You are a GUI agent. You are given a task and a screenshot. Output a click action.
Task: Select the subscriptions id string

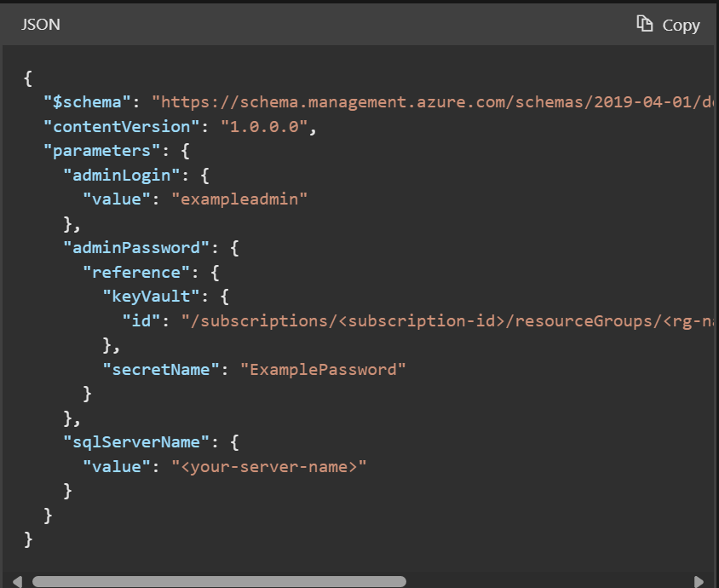(x=443, y=320)
